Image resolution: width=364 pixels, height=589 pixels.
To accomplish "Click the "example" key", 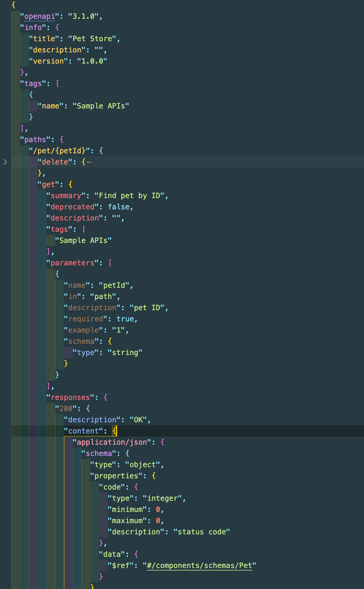I will pos(83,330).
